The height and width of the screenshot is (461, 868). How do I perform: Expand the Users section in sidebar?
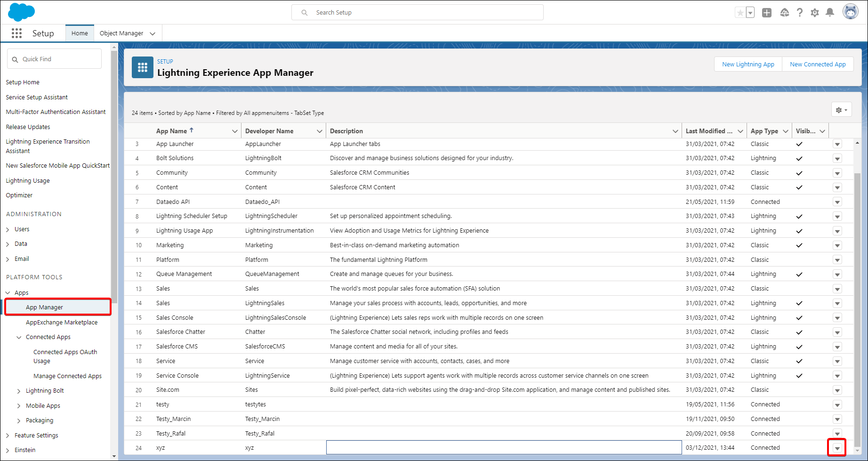8,229
